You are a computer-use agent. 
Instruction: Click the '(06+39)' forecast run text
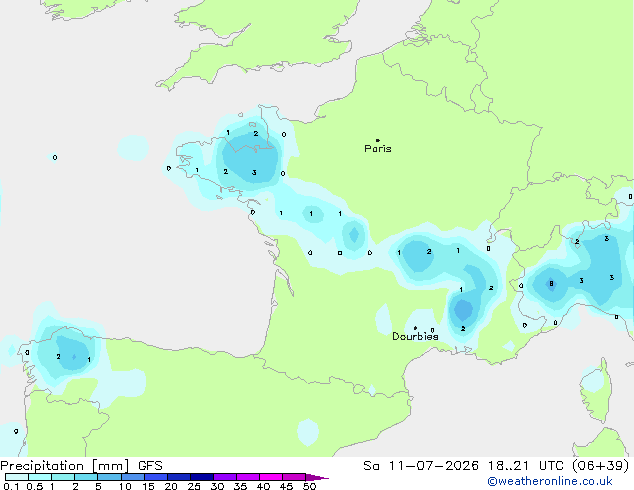coord(601,466)
